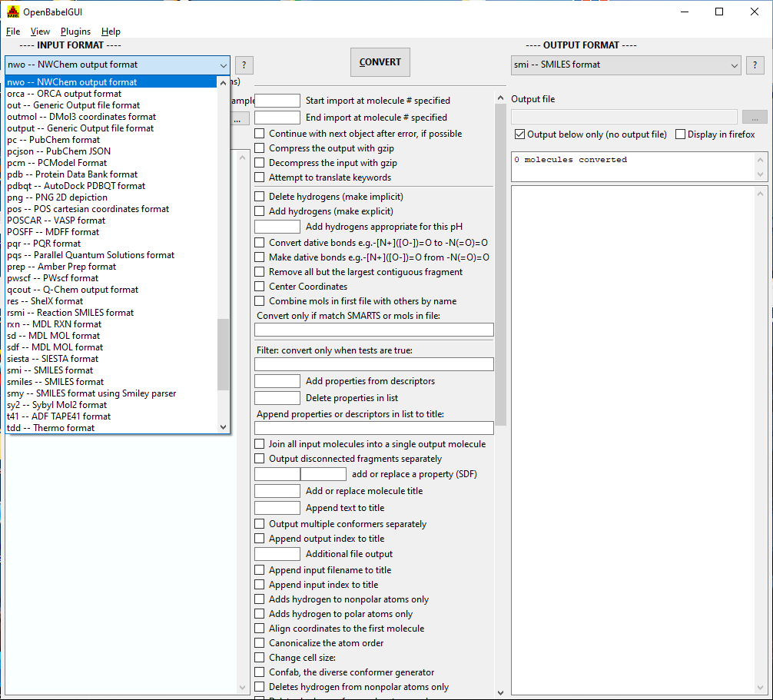Viewport: 773px width, 700px height.
Task: Click 'End import at molecule # specified' field
Action: coord(277,118)
